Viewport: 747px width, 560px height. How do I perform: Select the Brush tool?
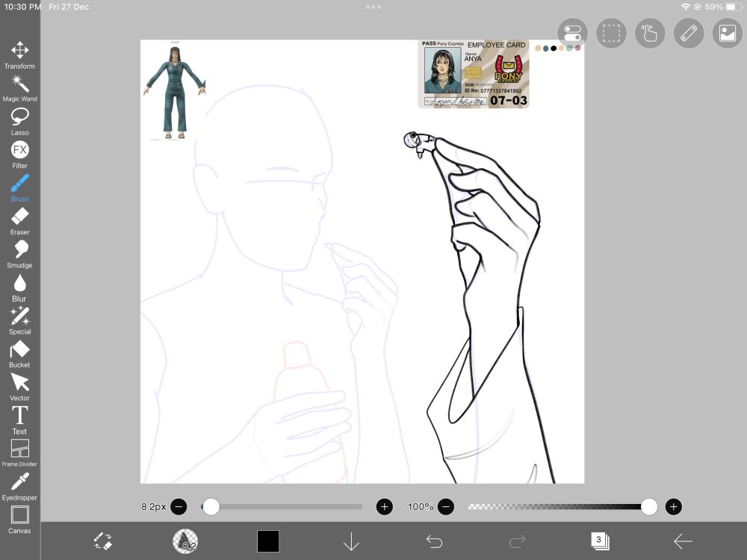19,189
